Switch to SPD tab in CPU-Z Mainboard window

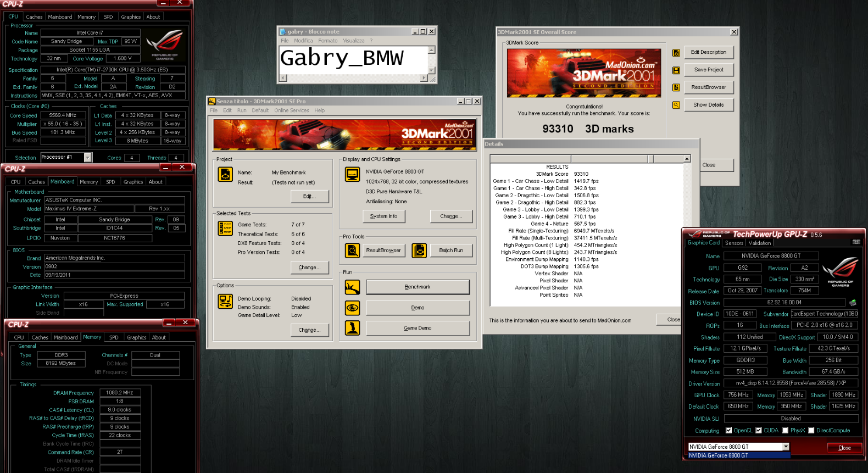click(110, 182)
